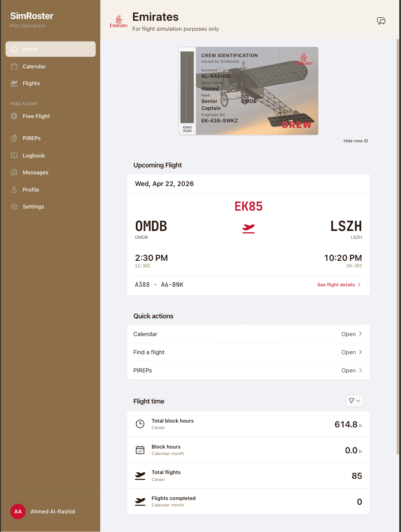401x532 pixels.
Task: Click aircraft text A388 · A6-BNK
Action: (159, 285)
